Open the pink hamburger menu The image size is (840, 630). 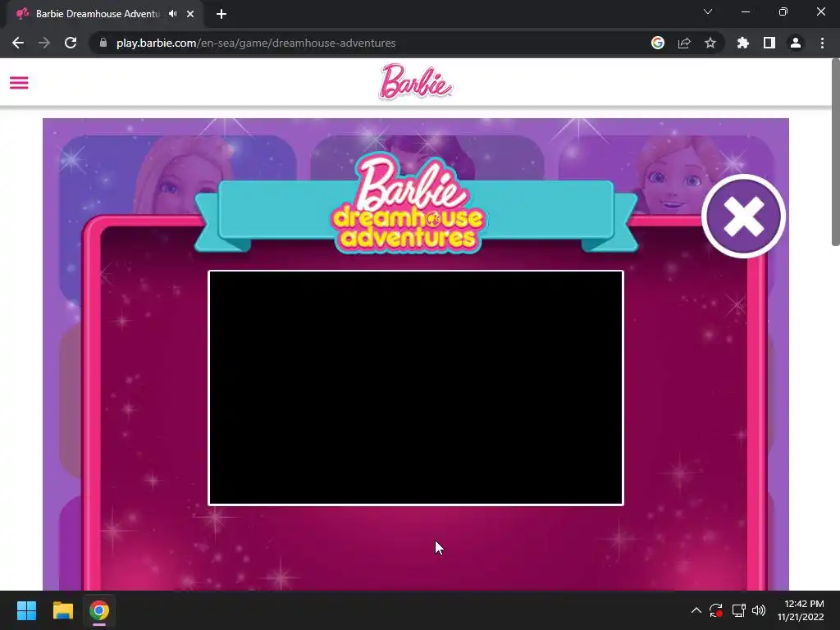pyautogui.click(x=19, y=83)
